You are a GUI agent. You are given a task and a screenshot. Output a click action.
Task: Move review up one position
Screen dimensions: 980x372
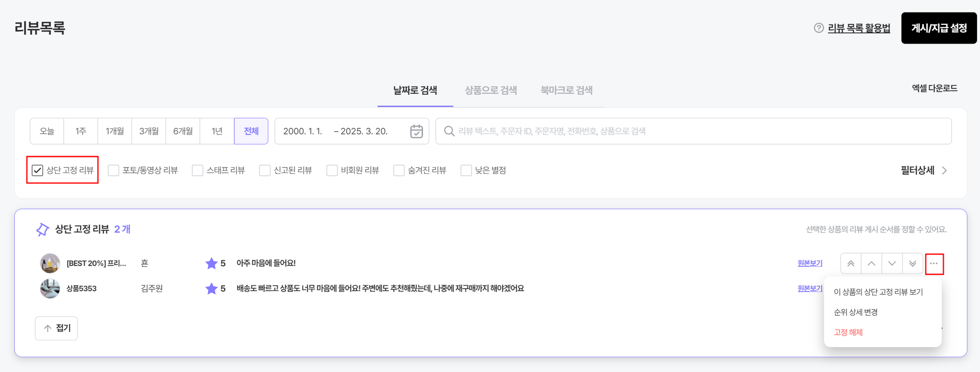(x=871, y=264)
